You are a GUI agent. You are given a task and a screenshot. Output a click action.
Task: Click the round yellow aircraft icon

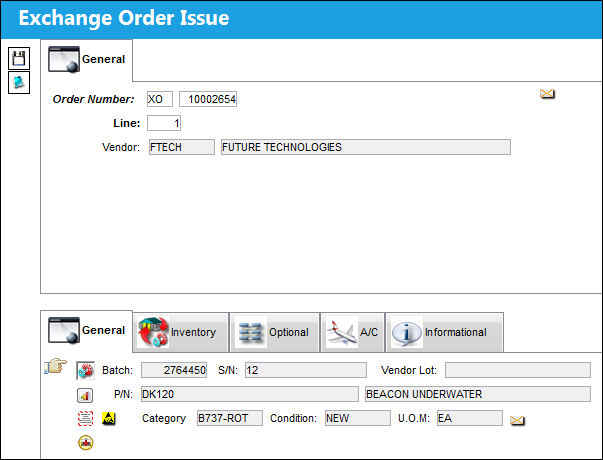point(85,443)
